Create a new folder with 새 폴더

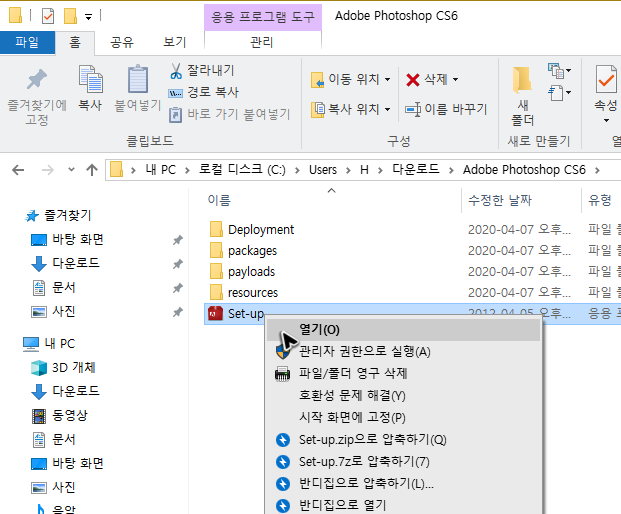pos(523,96)
